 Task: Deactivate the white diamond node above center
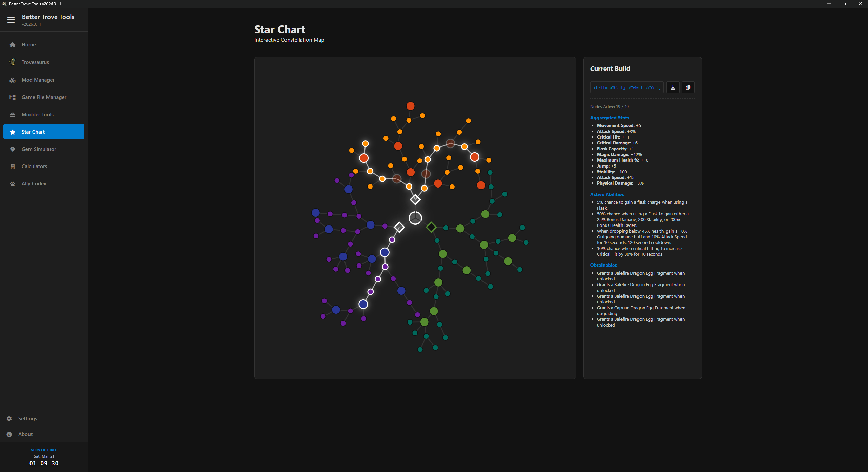415,199
